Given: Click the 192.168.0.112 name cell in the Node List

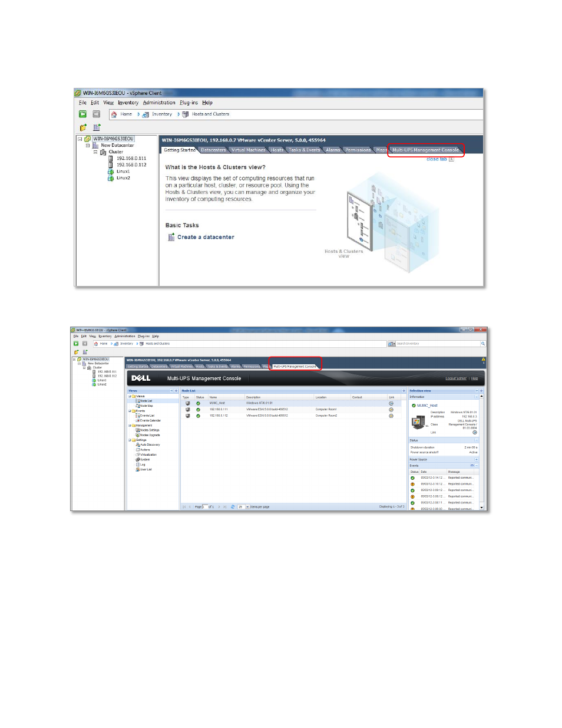Looking at the screenshot, I should coord(219,416).
